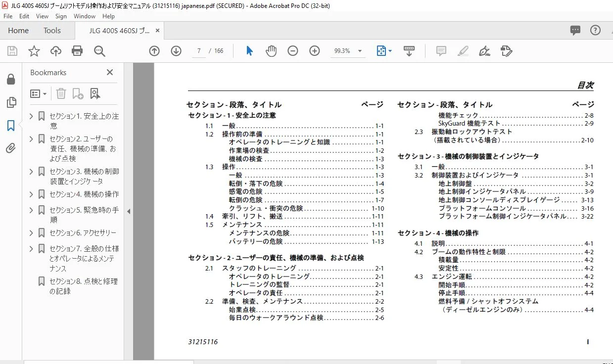Click TOC entry 牽引、リフト、搬送
Viewport: 613px width, 364px height.
[x=252, y=217]
